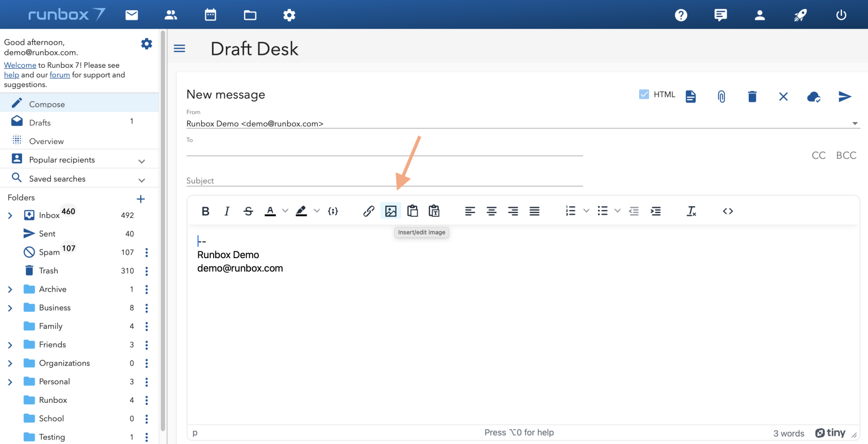
Task: Click the attachment paperclip icon
Action: [x=721, y=97]
